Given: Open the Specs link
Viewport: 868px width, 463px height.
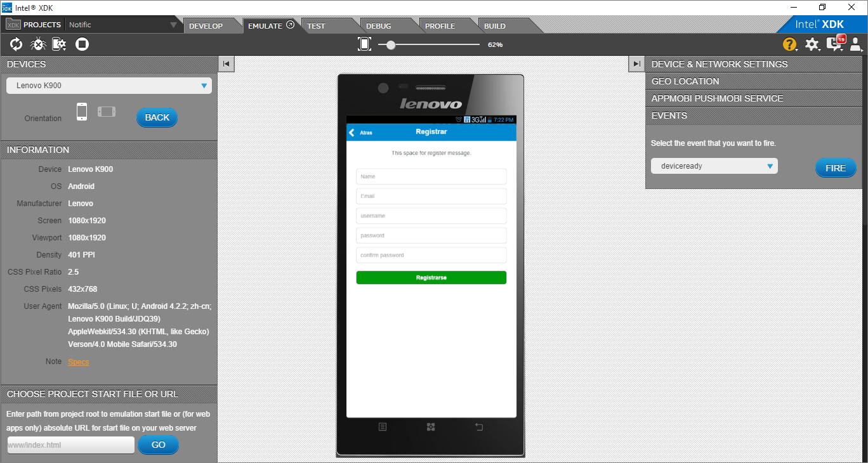Looking at the screenshot, I should click(79, 362).
